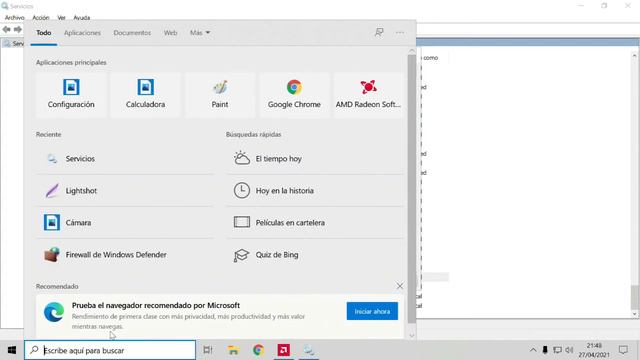Launch Chrome from the taskbar

pos(258,350)
